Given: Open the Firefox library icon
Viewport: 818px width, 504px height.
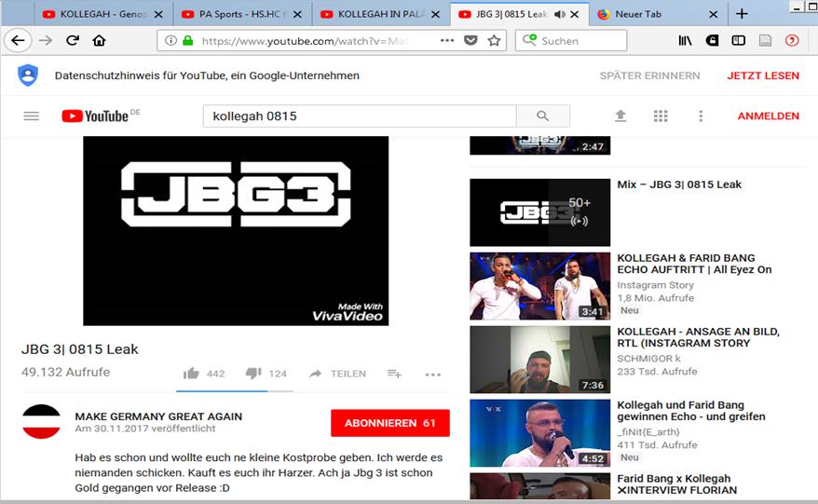Looking at the screenshot, I should tap(685, 40).
